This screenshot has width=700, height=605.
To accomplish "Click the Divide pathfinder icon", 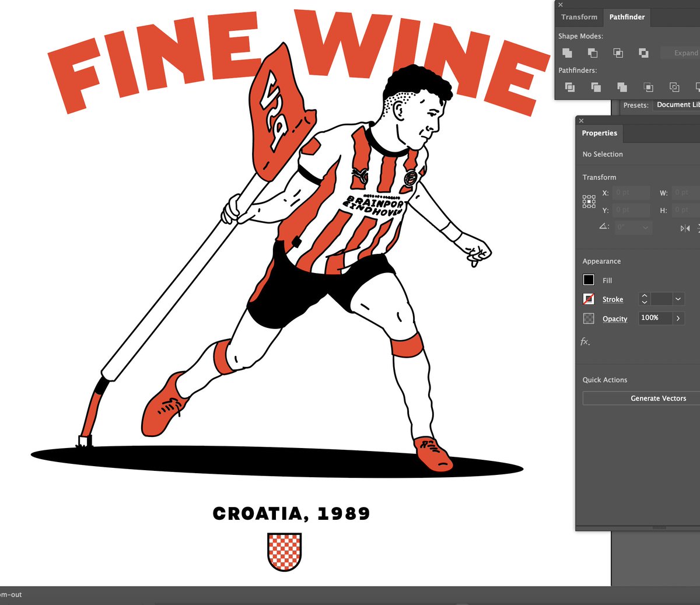I will tap(570, 88).
